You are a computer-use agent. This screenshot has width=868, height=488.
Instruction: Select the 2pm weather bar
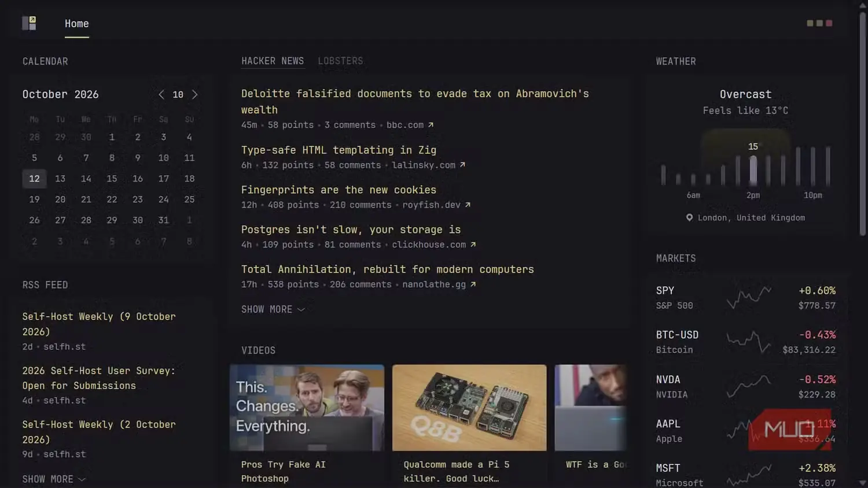point(753,170)
